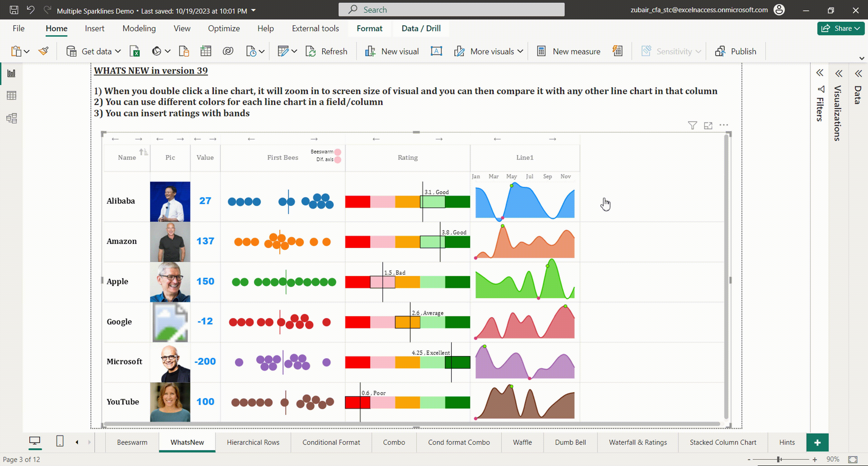This screenshot has height=466, width=868.
Task: Open Paste dropdown arrow
Action: pos(27,51)
